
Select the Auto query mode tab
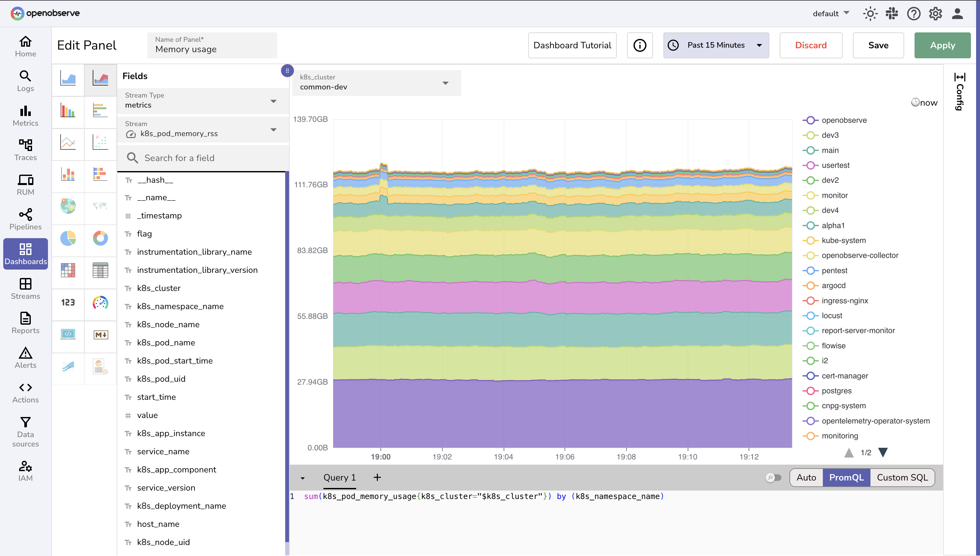point(806,477)
